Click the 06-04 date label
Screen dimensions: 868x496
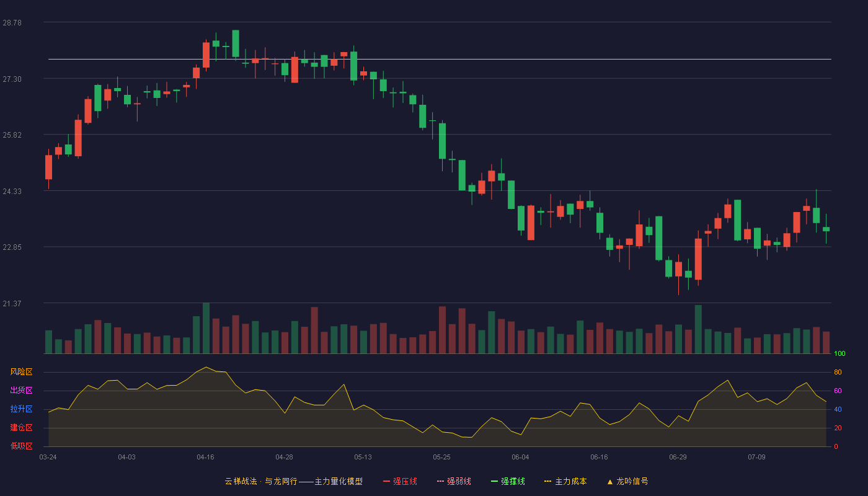click(x=520, y=457)
